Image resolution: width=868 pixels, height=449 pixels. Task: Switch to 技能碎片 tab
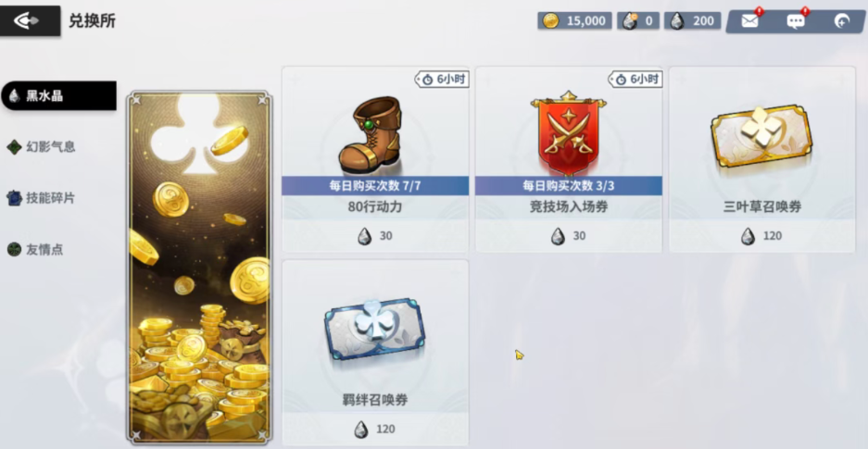42,198
